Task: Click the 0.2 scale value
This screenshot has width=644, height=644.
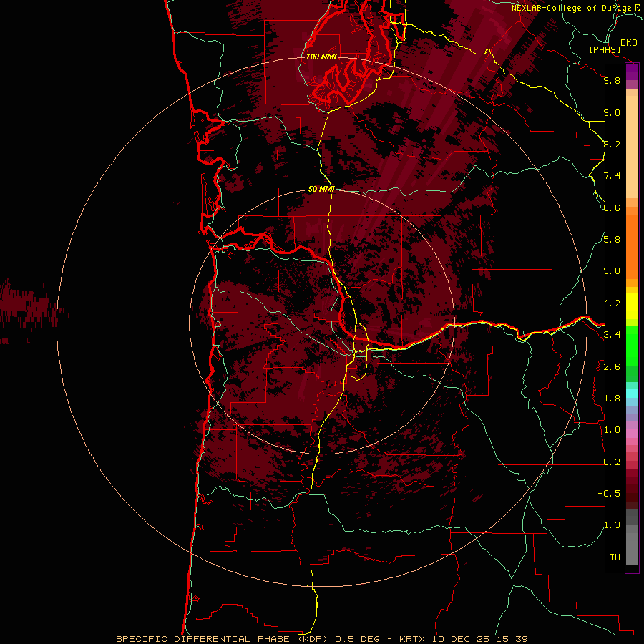Action: [x=612, y=462]
